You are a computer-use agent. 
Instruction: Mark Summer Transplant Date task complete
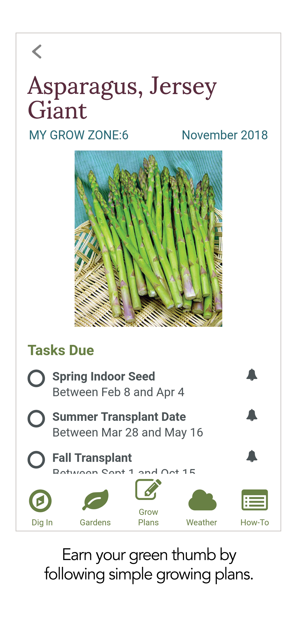[x=36, y=419]
